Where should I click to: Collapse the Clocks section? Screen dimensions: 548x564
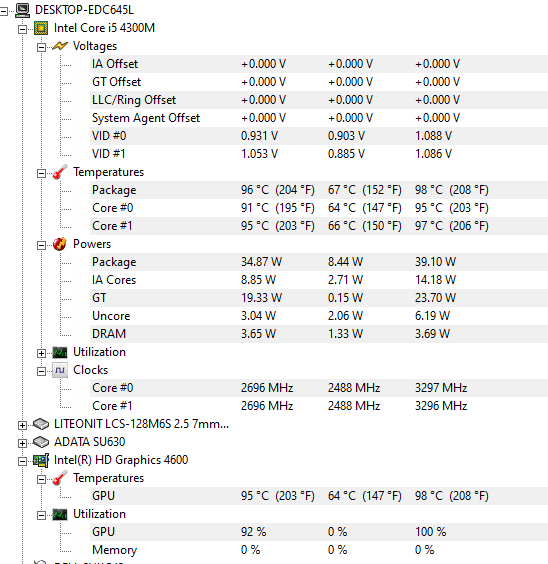41,371
